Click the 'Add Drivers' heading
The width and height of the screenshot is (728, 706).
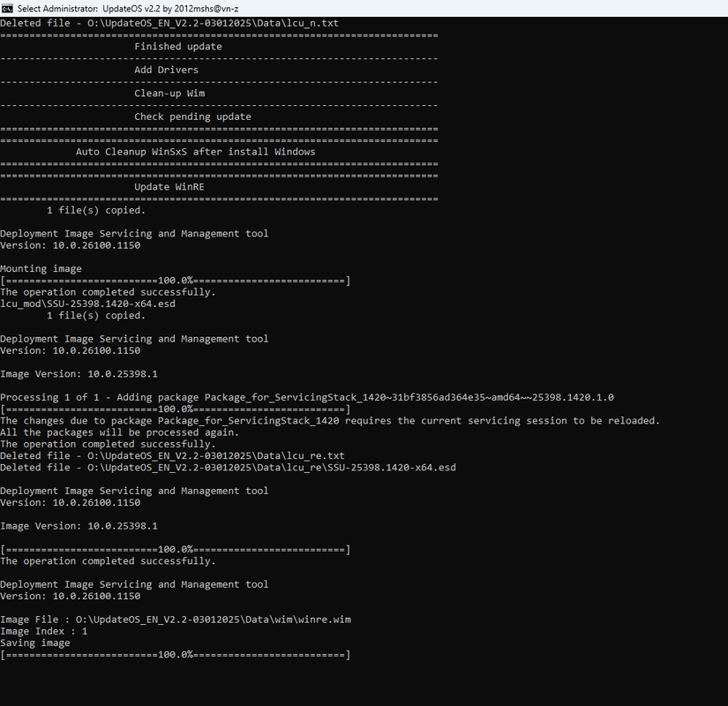tap(166, 70)
